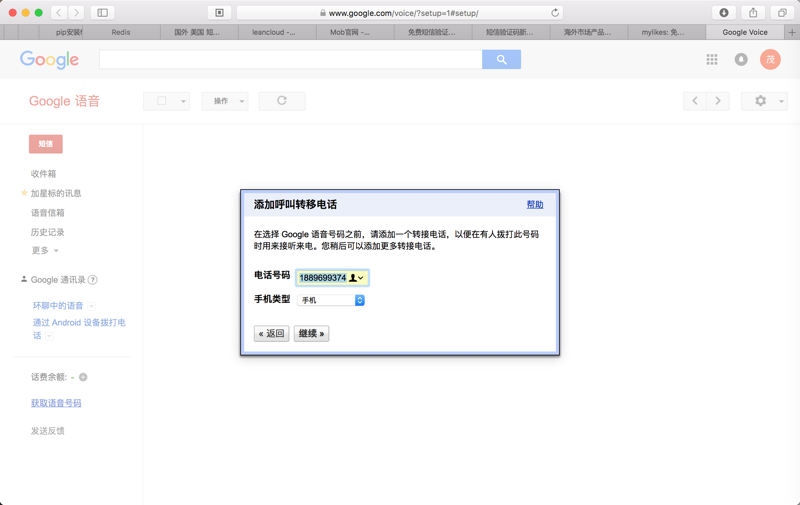
Task: Open Safari share icon
Action: coord(753,13)
